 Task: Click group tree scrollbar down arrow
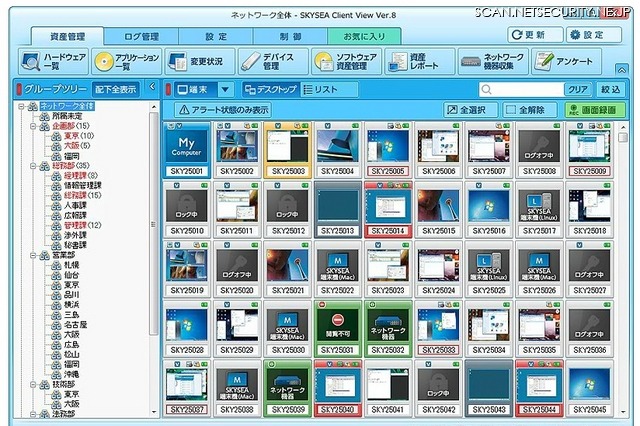154,412
